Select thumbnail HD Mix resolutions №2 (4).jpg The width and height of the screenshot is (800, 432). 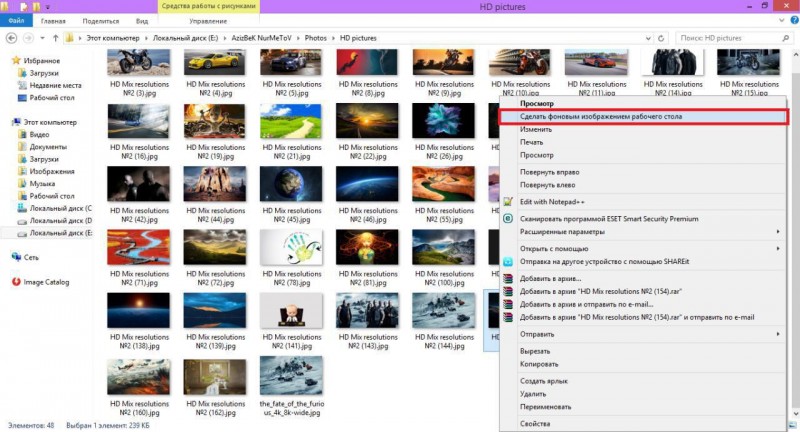(x=215, y=62)
